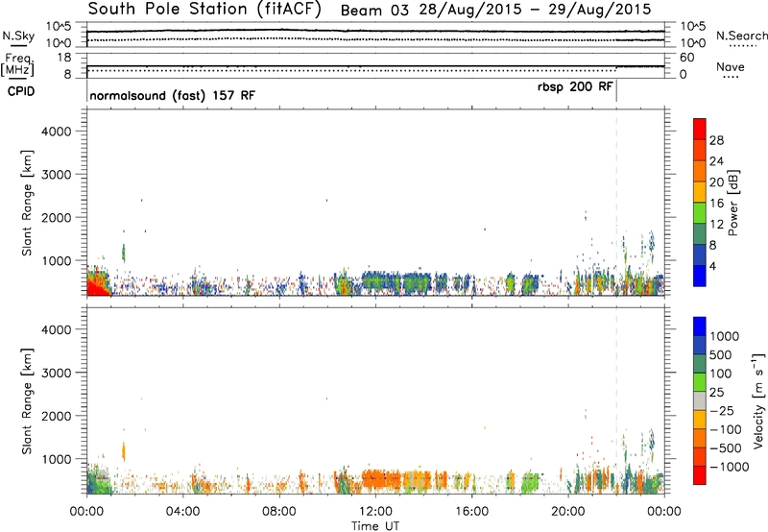Click the solid frequency trace in the Freq panel

[x=375, y=66]
